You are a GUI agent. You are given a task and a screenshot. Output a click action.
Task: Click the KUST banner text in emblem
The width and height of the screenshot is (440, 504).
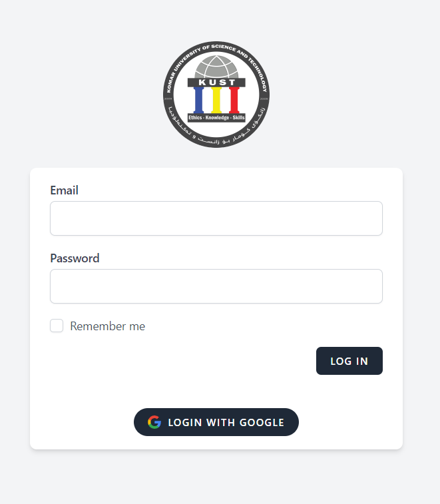pos(216,83)
